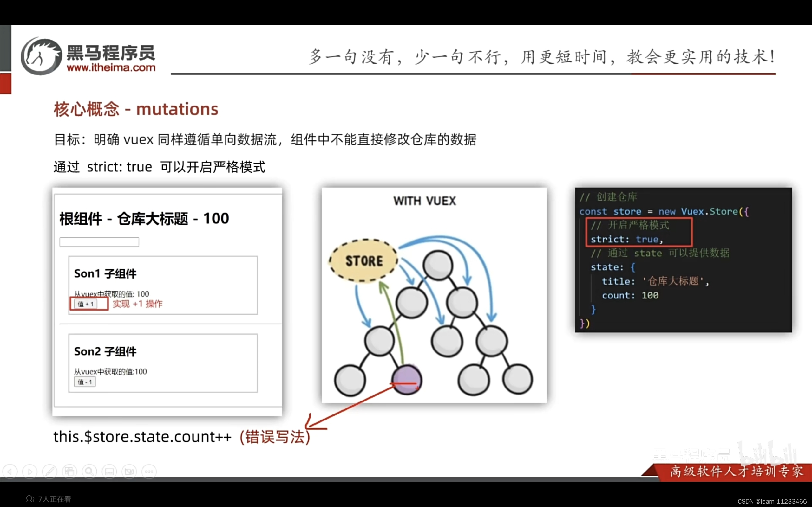The image size is (812, 507).
Task: Click the bilibili watermark logo
Action: (x=767, y=453)
